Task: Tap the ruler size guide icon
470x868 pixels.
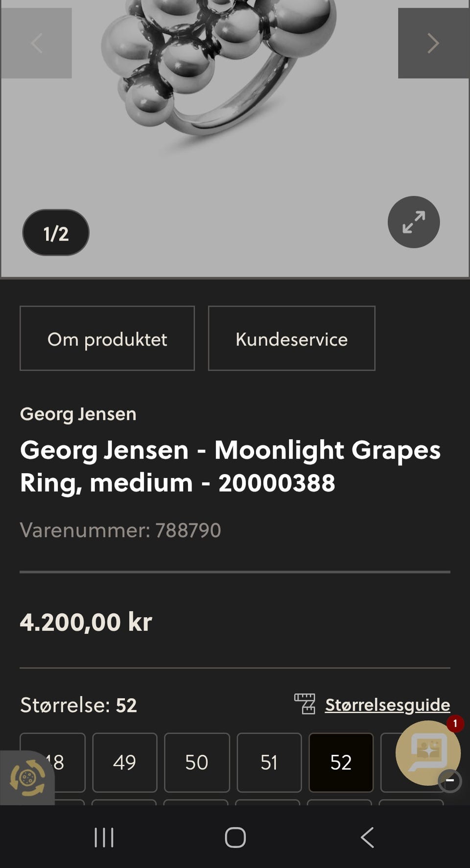Action: click(x=305, y=704)
